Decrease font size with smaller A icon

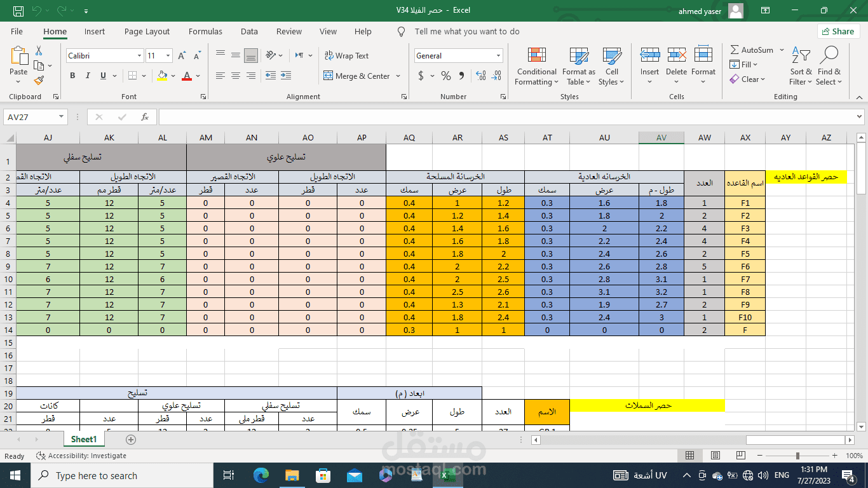[x=197, y=56]
